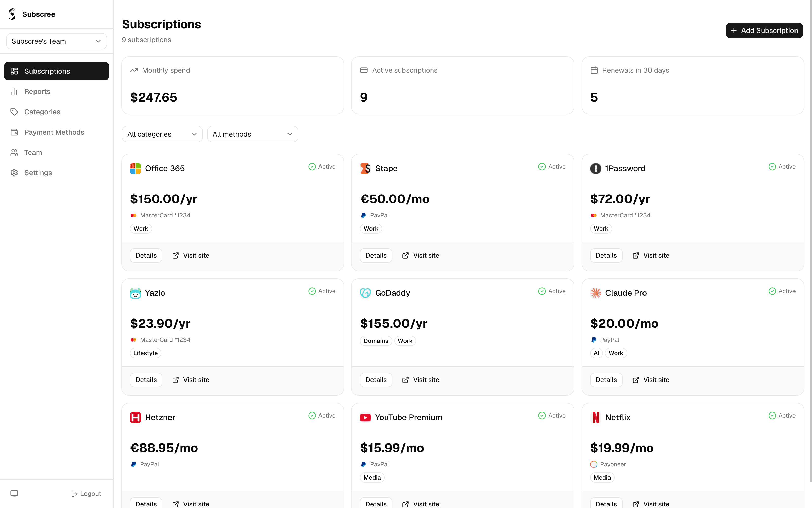Click the €88.95/mo Hetzner price

pyautogui.click(x=164, y=448)
